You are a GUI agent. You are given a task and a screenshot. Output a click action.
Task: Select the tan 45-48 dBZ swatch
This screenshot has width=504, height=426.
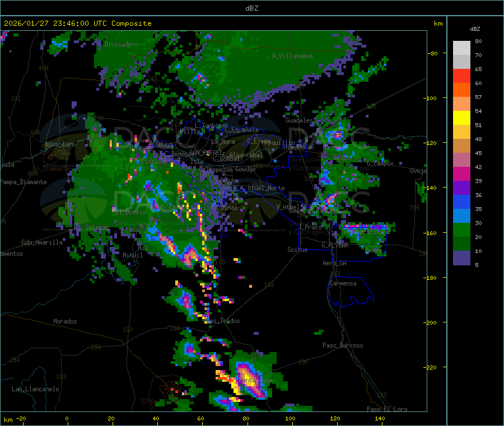tap(461, 146)
